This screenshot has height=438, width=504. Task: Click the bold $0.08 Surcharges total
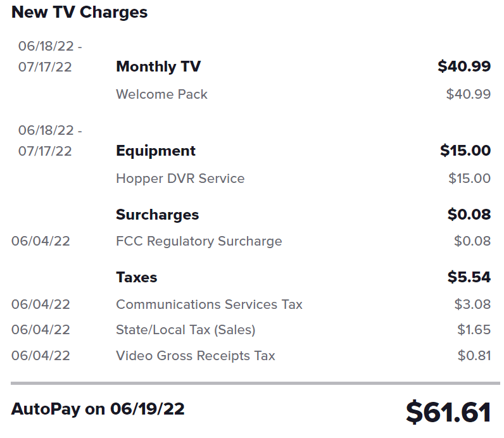[x=469, y=215]
